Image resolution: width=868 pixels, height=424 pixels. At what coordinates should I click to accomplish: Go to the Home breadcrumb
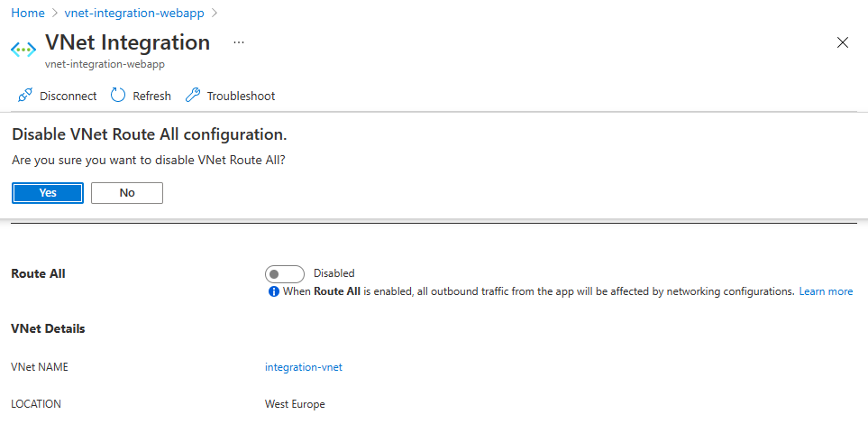(x=27, y=14)
